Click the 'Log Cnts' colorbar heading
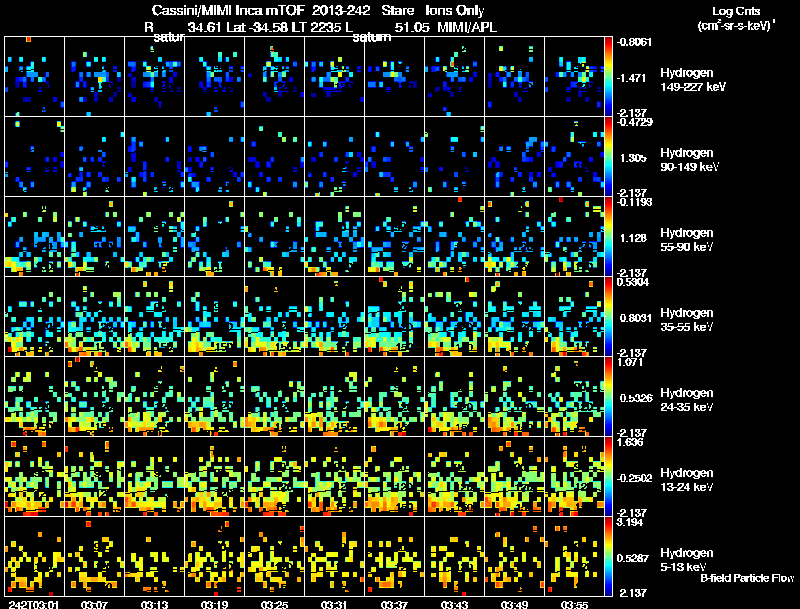The image size is (800, 609). (736, 11)
